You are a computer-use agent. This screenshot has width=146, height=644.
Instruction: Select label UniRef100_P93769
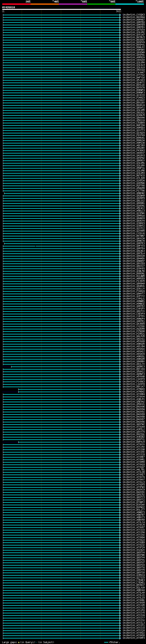coord(134,135)
